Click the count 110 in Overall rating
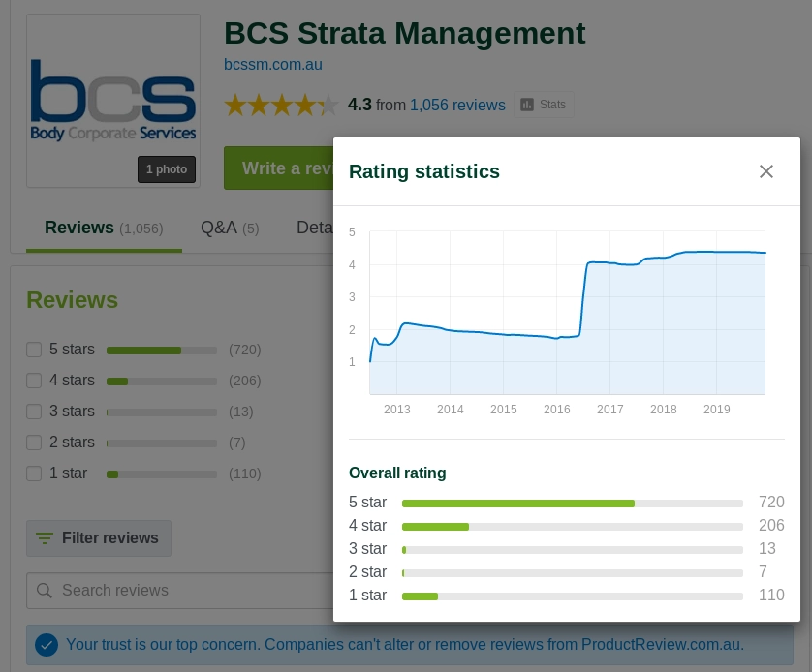This screenshot has width=812, height=672. [x=771, y=595]
